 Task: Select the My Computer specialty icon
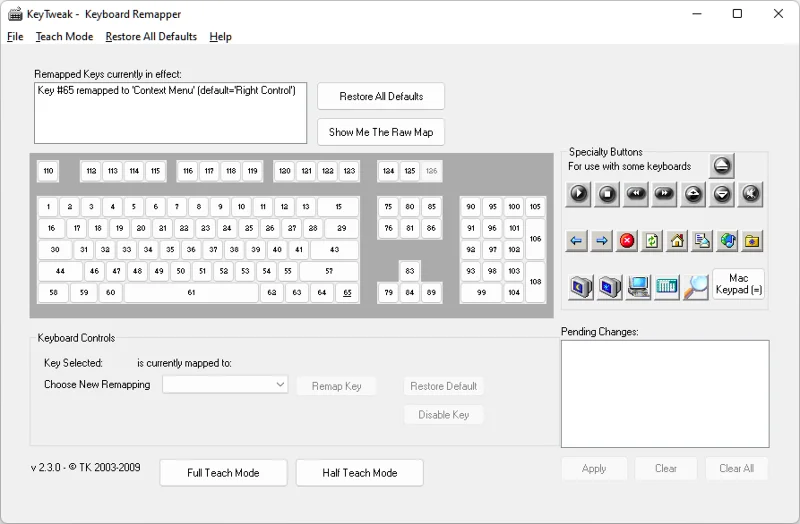638,286
